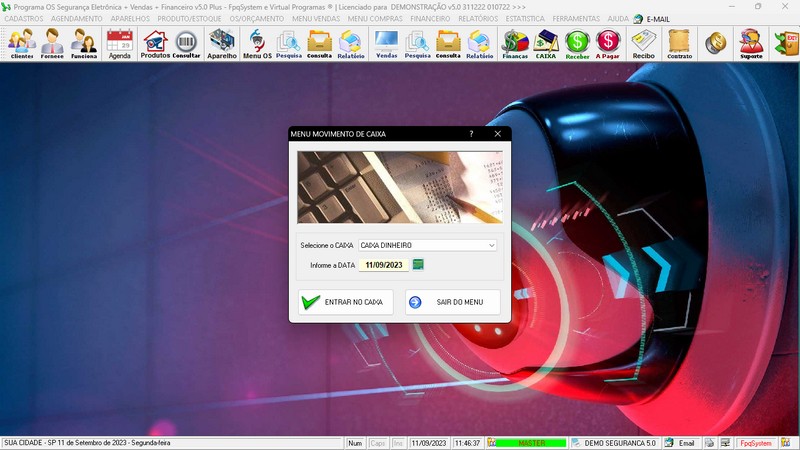Open the AGENDAMENTO menu
Viewport: 800px width, 450px height.
click(77, 19)
